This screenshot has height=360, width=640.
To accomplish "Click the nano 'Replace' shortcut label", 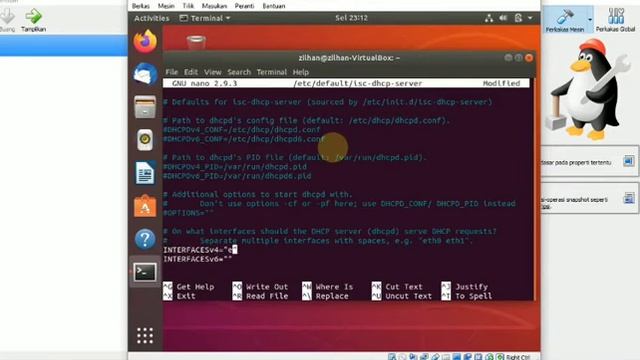I will [x=332, y=296].
